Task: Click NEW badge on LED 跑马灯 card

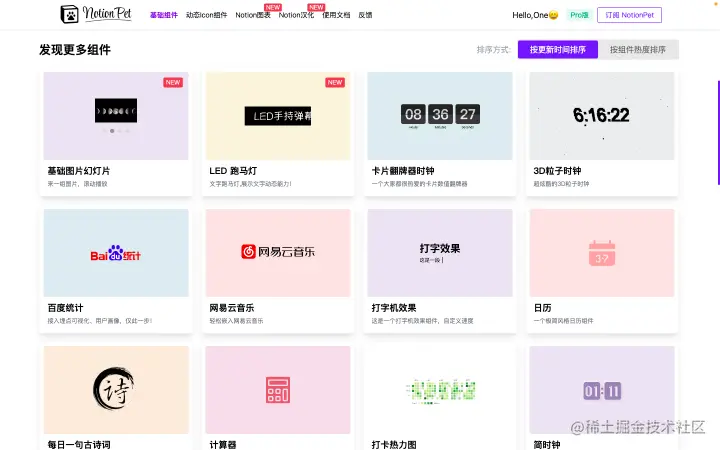Action: (335, 83)
